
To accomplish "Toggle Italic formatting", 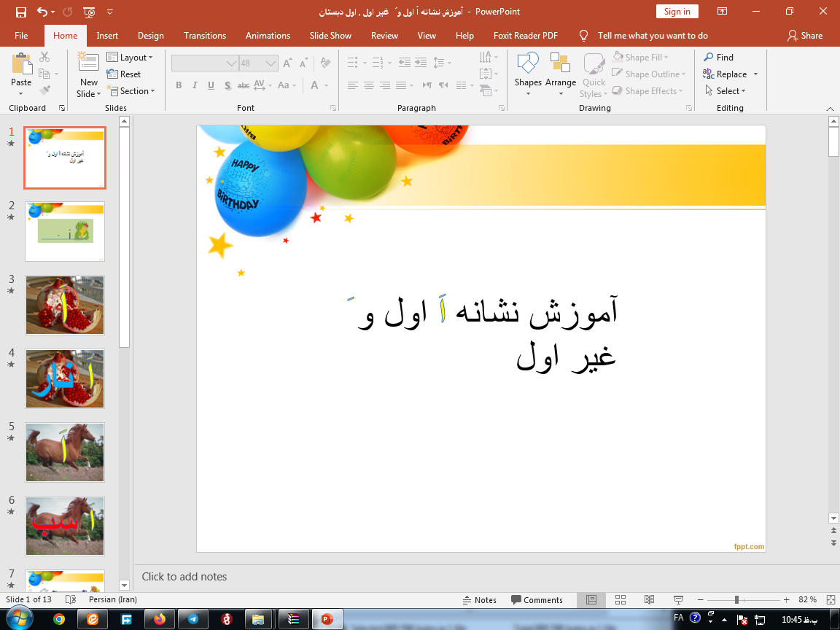I will [x=195, y=85].
